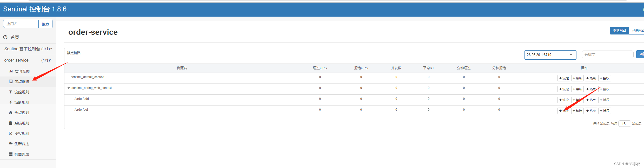
Task: Add 流控 rule for sentinel_spring_web_context
Action: (564, 89)
